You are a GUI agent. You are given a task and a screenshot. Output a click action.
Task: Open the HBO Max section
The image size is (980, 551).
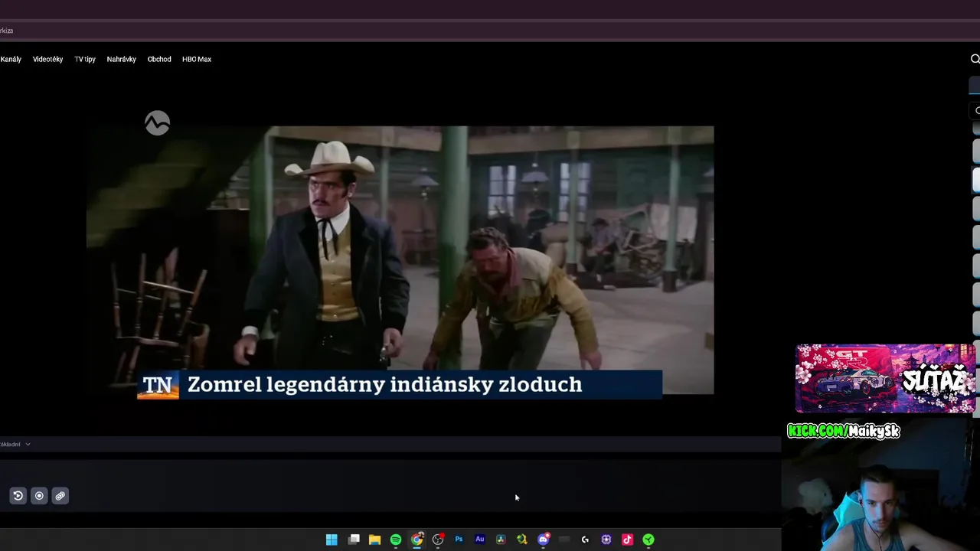coord(197,59)
